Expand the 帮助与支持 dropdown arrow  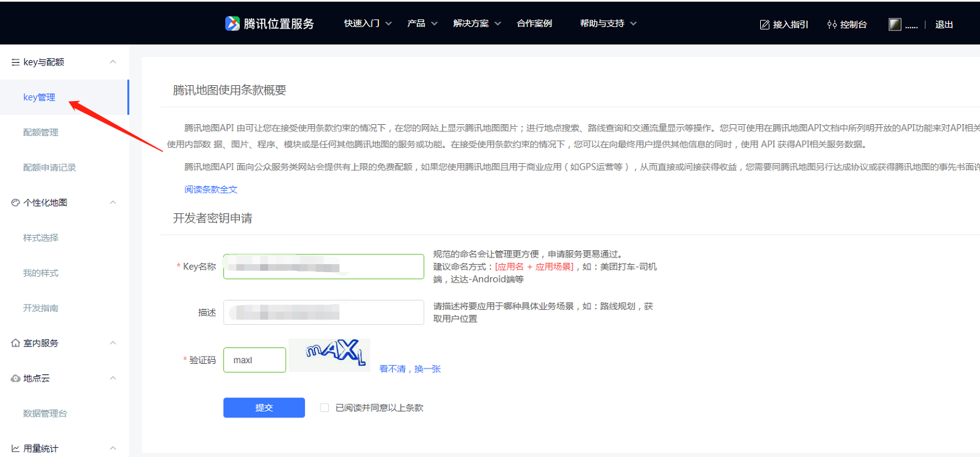[x=633, y=24]
